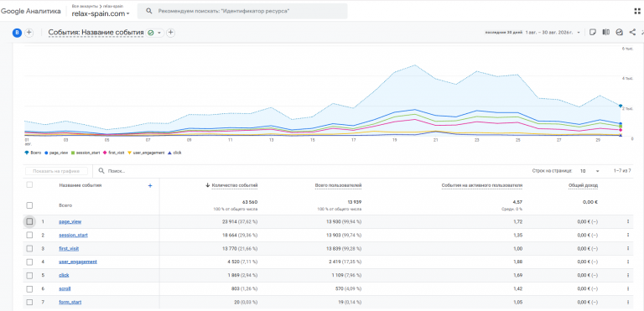The height and width of the screenshot is (311, 644).
Task: Open the annotations note icon
Action: click(x=592, y=32)
